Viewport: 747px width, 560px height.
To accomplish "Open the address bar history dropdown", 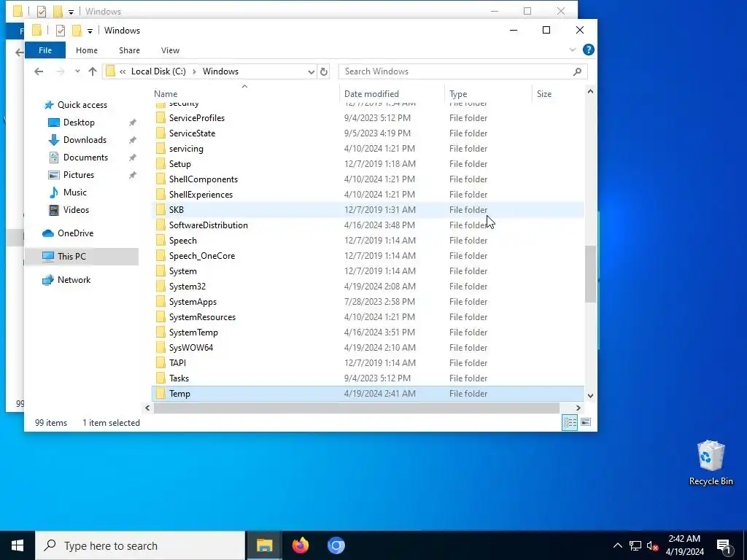I will tap(311, 71).
